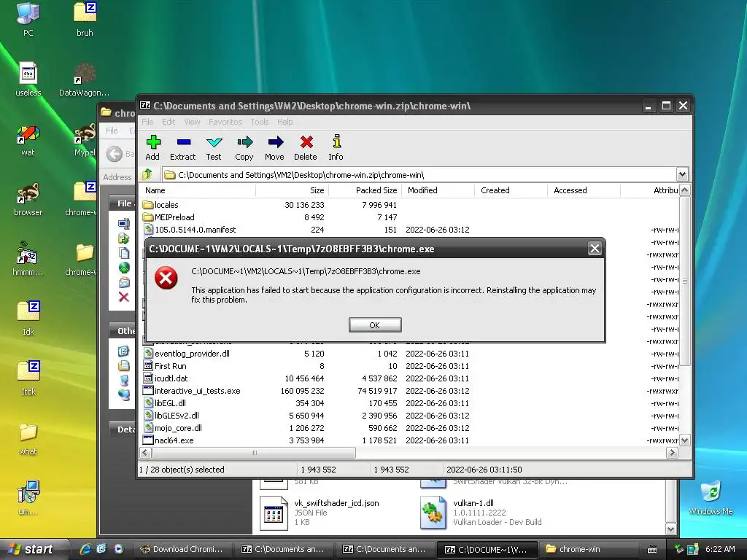Select nacl64.exe in the list
The height and width of the screenshot is (560, 747).
(409, 440)
